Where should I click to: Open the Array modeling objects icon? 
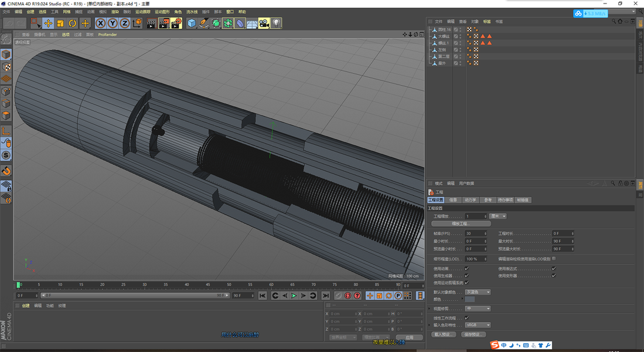(x=228, y=23)
